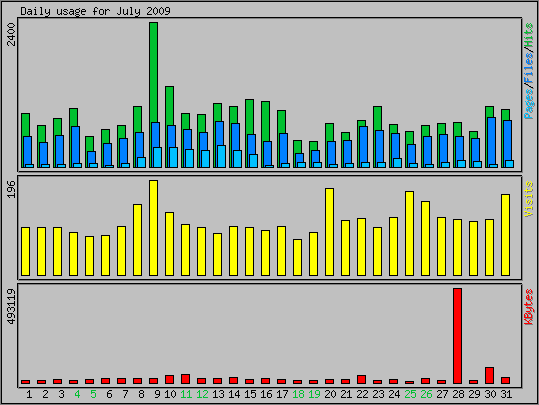Click the day 22 axis label
Screen dimensions: 539x405
362,394
